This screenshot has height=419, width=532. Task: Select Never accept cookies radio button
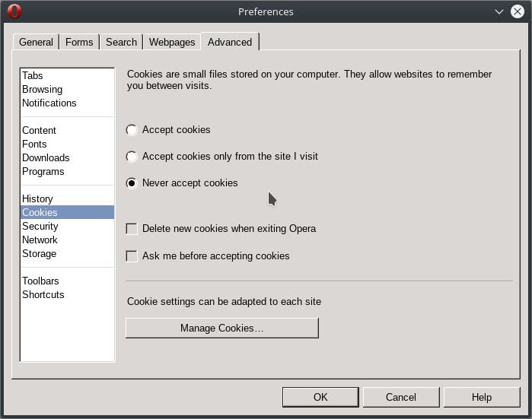[132, 183]
